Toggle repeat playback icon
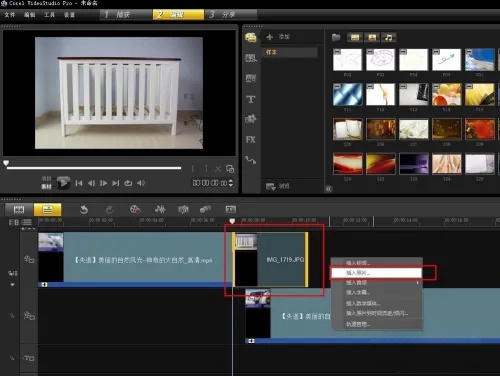Screen dimensions: 500x376 (x=128, y=183)
